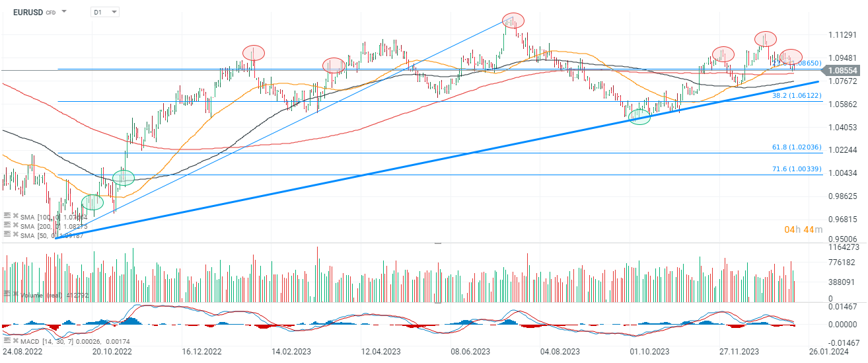Select the 38.2 Fibonacci level label
The height and width of the screenshot is (363, 868).
click(797, 96)
